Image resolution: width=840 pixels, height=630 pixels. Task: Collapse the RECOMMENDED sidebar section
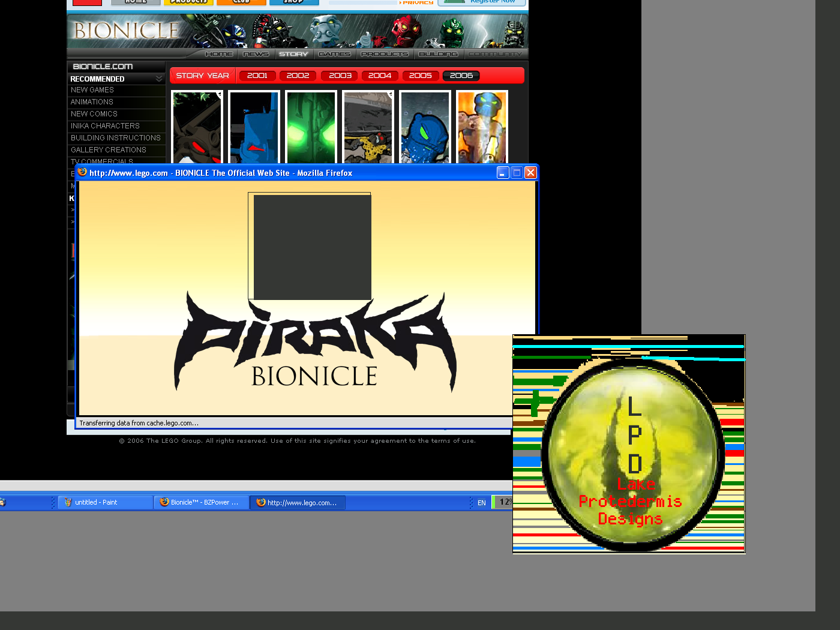pos(159,79)
